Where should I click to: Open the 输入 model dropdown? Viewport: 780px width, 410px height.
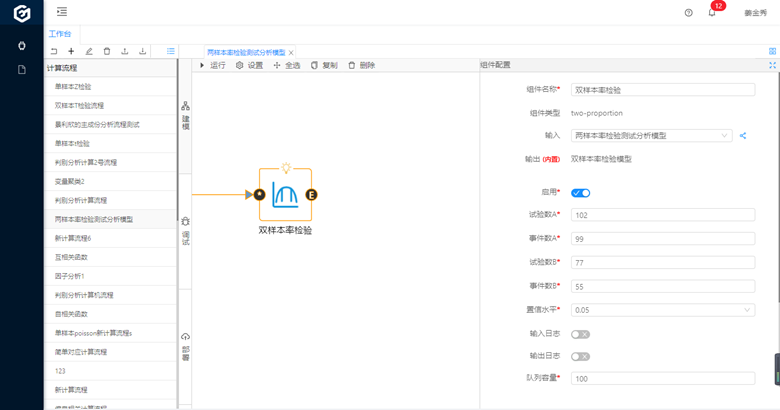point(652,136)
